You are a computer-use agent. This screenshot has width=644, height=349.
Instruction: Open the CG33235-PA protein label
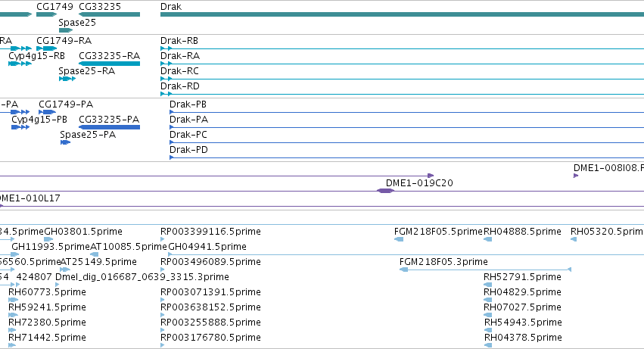tap(109, 120)
